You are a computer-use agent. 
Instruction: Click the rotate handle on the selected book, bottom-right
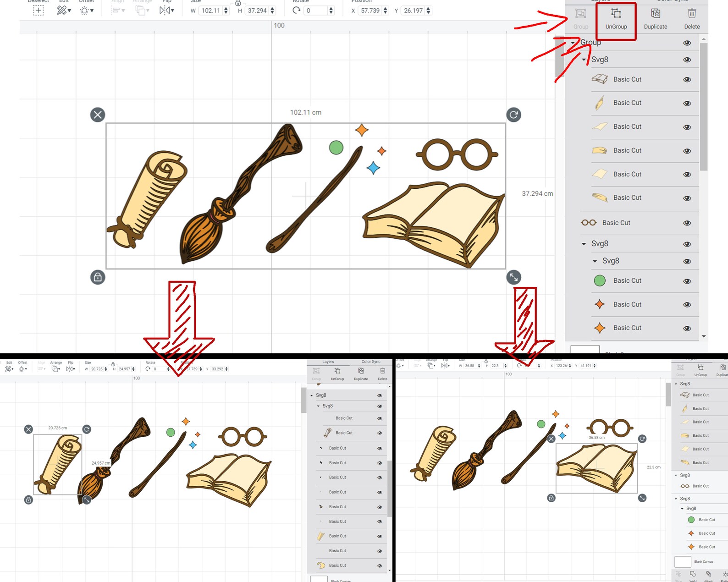click(642, 439)
